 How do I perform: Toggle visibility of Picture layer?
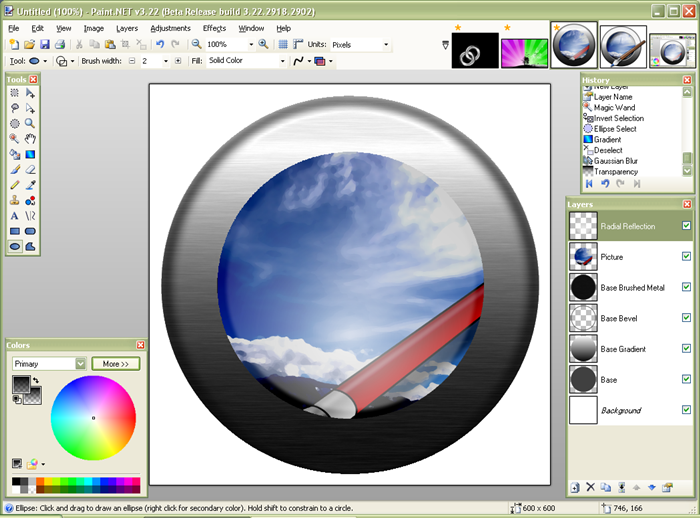(x=686, y=256)
